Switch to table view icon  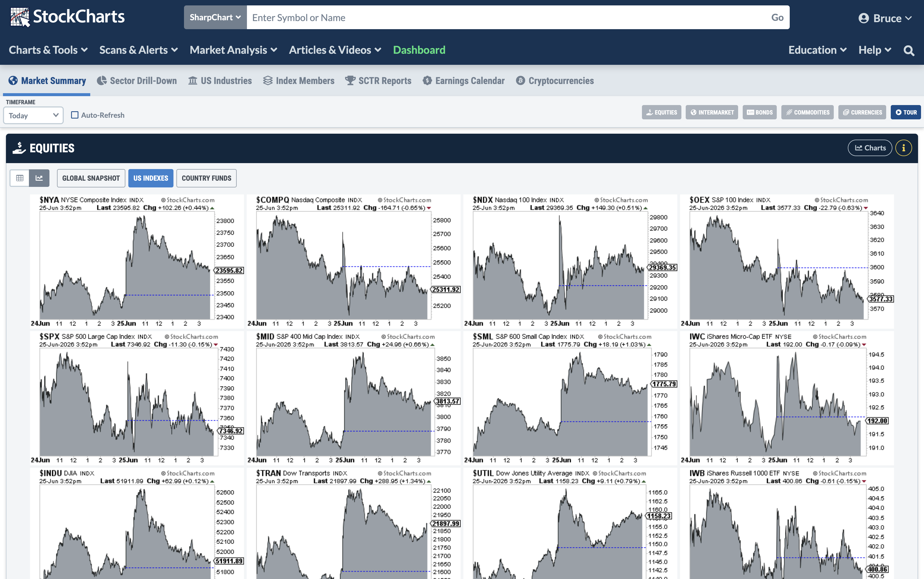pos(19,178)
